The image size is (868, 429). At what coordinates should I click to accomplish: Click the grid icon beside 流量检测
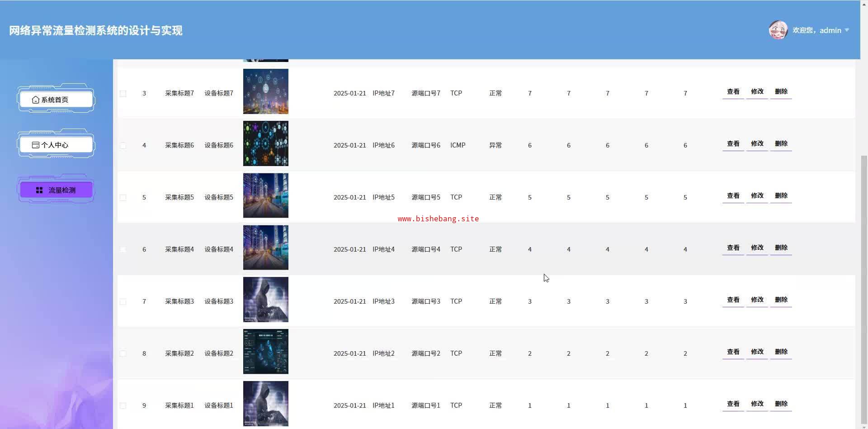[x=39, y=190]
